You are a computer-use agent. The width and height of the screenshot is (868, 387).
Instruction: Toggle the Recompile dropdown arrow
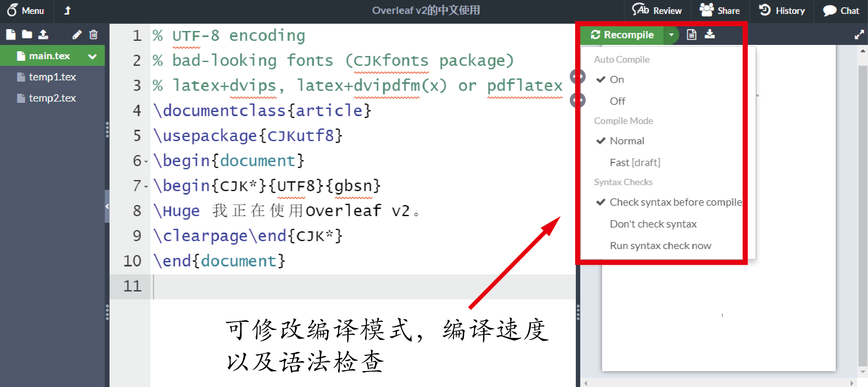671,35
